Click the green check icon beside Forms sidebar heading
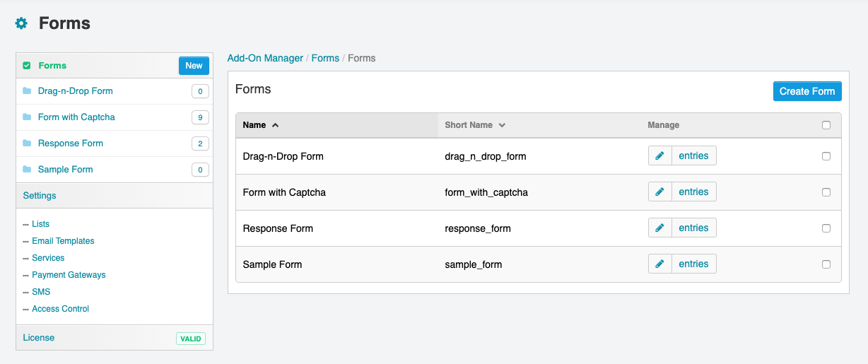This screenshot has height=364, width=868. pos(27,66)
